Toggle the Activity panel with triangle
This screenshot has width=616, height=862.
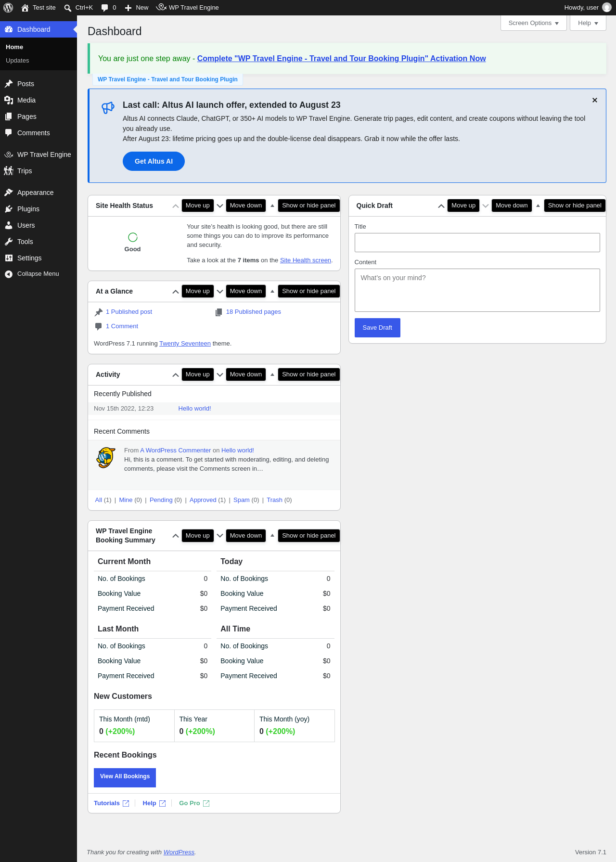(x=272, y=374)
